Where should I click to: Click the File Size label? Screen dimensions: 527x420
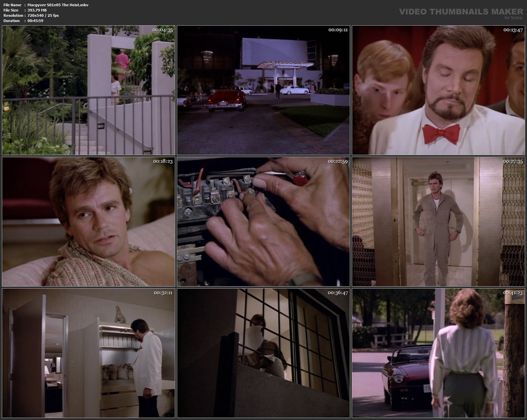pyautogui.click(x=11, y=10)
